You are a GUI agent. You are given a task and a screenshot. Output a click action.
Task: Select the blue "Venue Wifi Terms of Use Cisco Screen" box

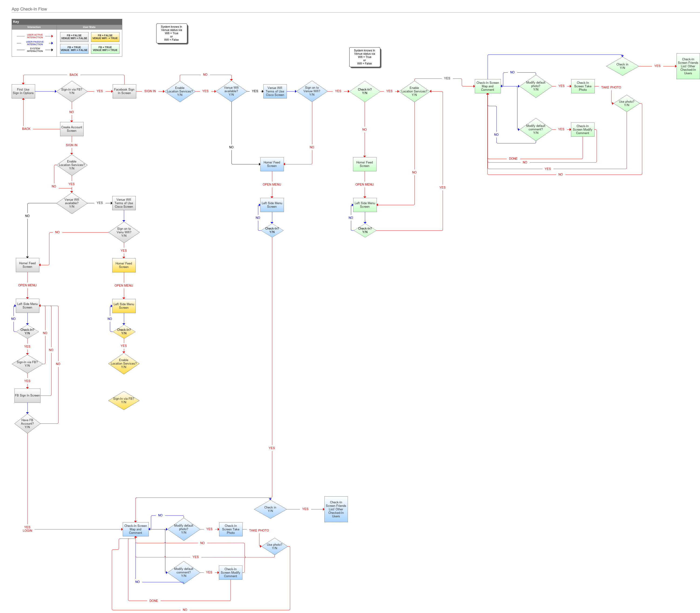[275, 91]
